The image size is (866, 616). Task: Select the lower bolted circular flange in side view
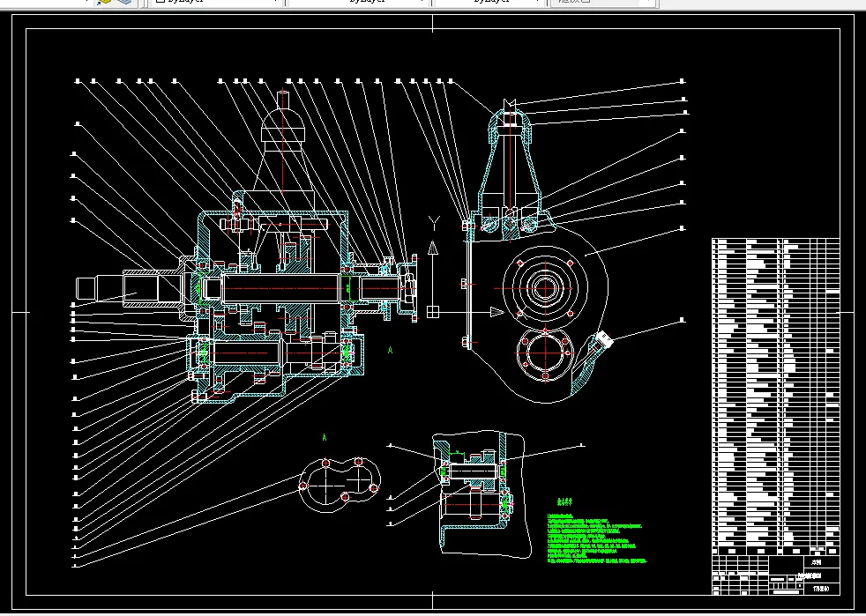(545, 353)
